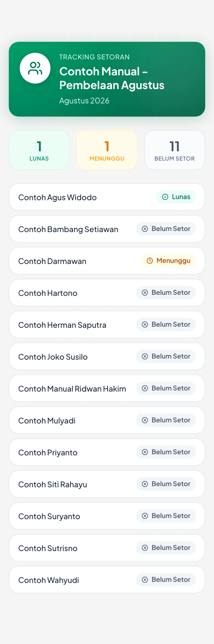The width and height of the screenshot is (214, 644).
Task: Click the group users icon in header
Action: [x=35, y=68]
